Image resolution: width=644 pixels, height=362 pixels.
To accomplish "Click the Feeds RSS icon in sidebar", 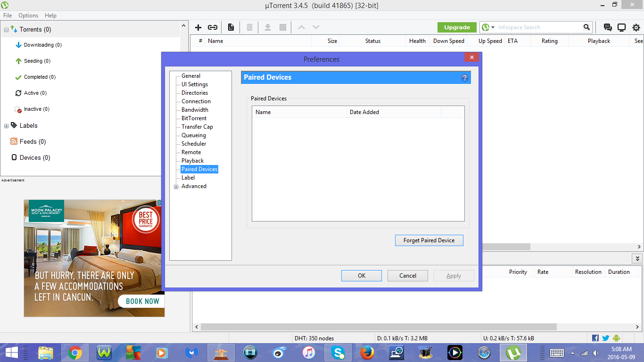I will click(14, 141).
